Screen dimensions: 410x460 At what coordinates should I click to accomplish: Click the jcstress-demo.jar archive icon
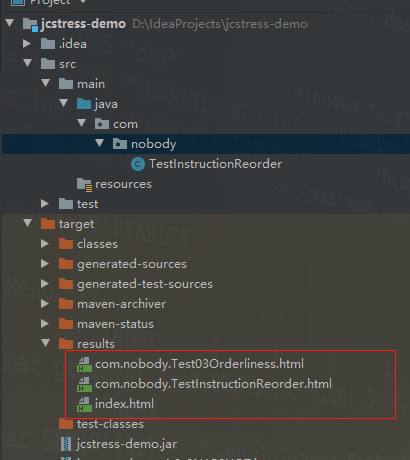coord(66,444)
